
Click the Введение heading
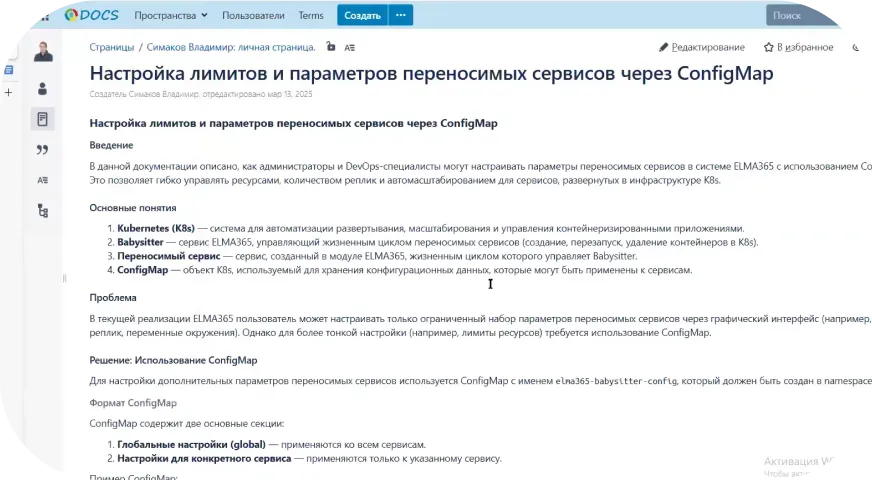point(111,145)
